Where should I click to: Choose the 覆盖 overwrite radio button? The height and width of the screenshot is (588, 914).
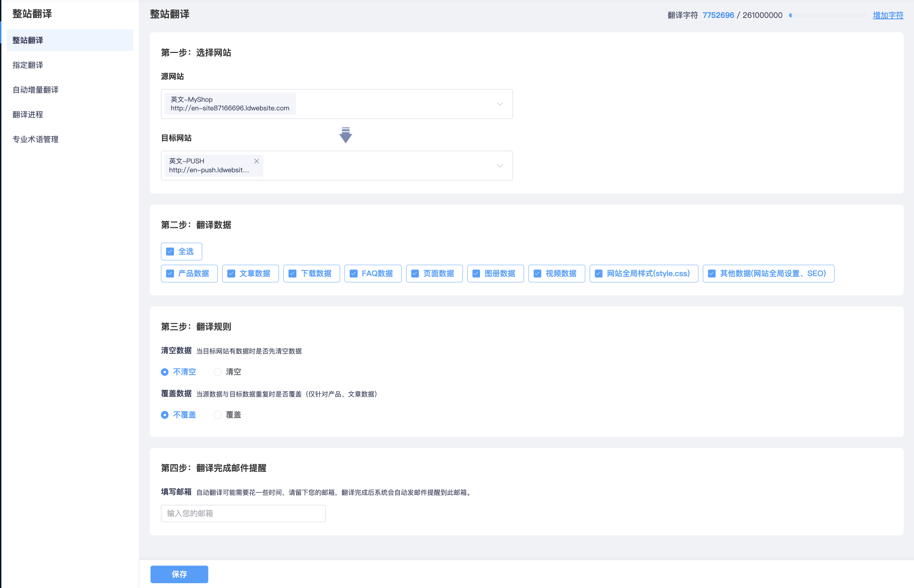click(218, 415)
